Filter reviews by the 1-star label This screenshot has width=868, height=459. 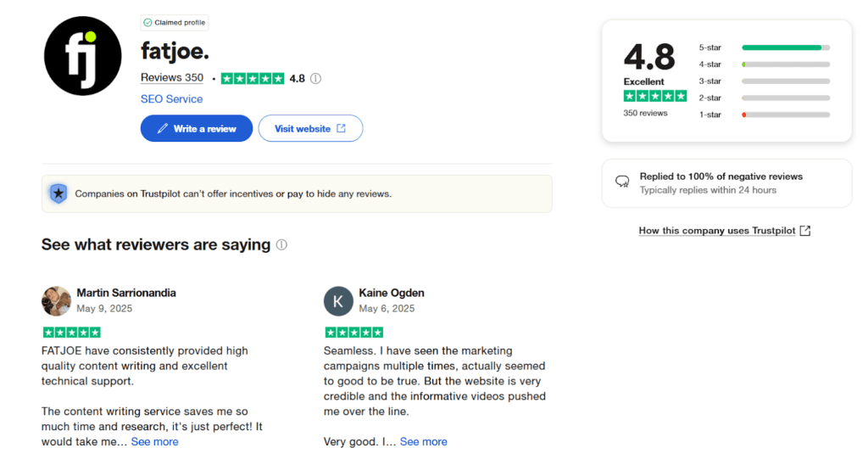pos(709,115)
